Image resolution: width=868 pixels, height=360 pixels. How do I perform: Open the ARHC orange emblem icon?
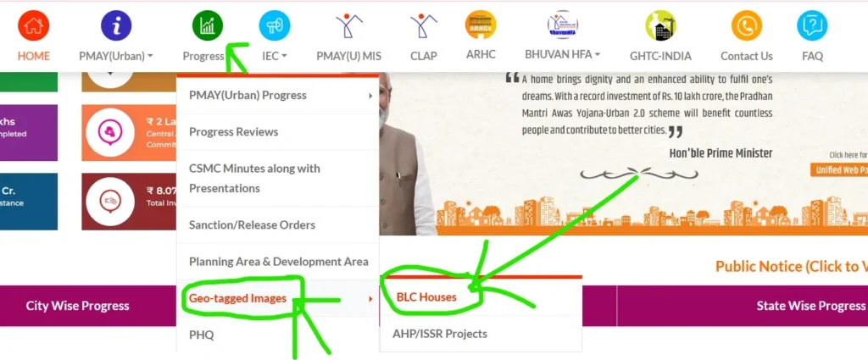click(x=481, y=25)
